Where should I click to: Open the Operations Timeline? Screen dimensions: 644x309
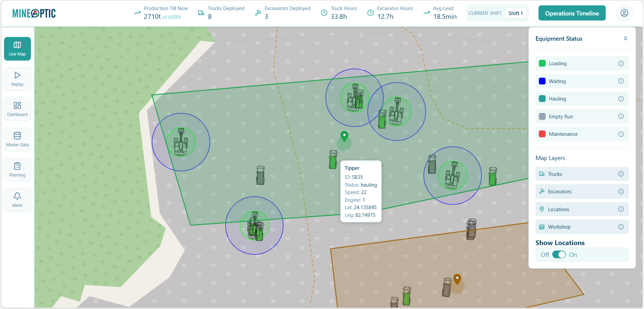pyautogui.click(x=571, y=13)
